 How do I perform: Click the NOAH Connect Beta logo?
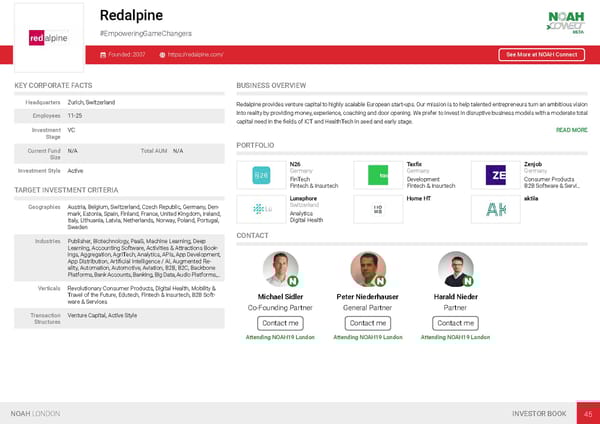[x=566, y=23]
